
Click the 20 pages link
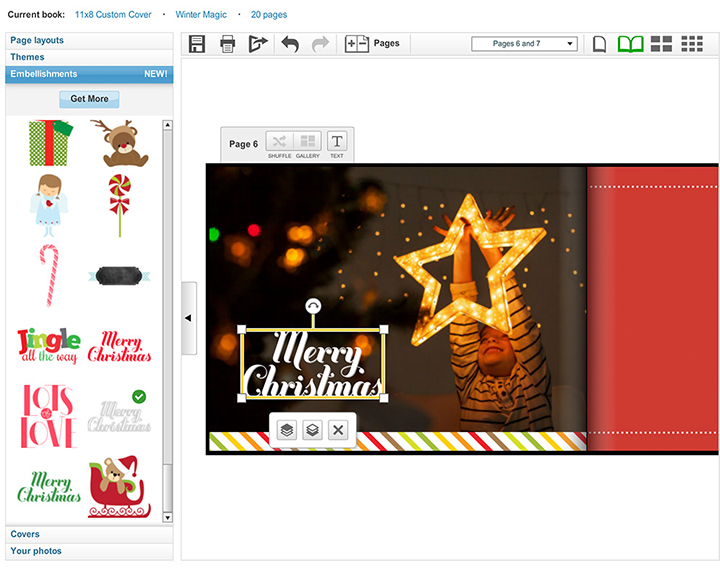coord(269,15)
